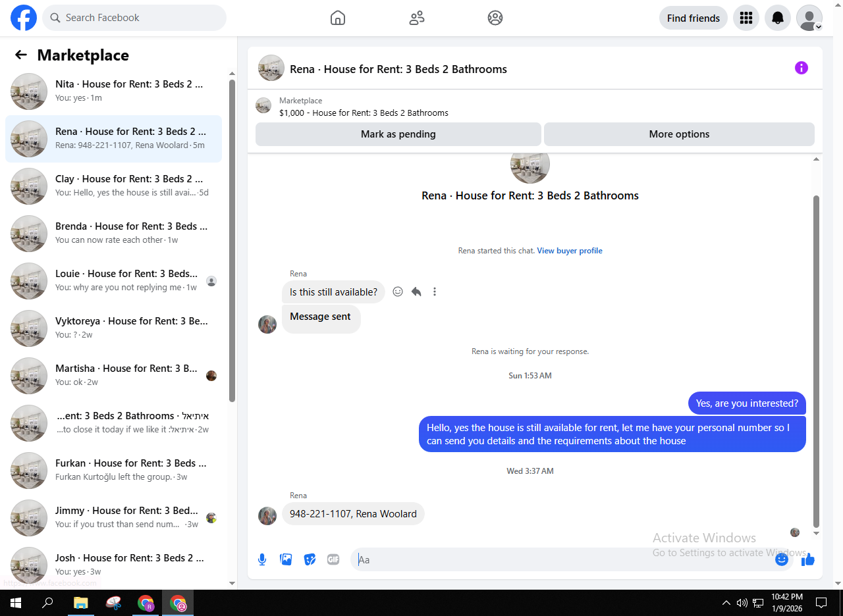Viewport: 843px width, 616px height.
Task: Click Mark as pending button
Action: pos(398,134)
